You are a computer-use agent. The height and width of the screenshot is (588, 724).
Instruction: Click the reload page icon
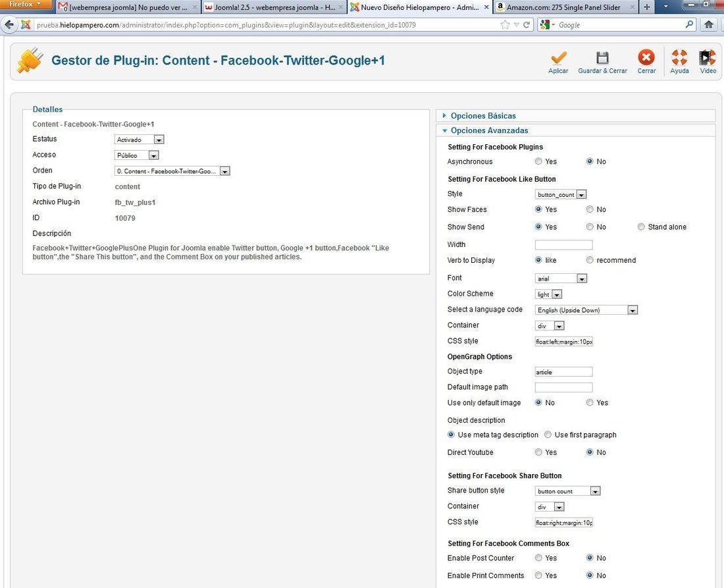coord(526,25)
